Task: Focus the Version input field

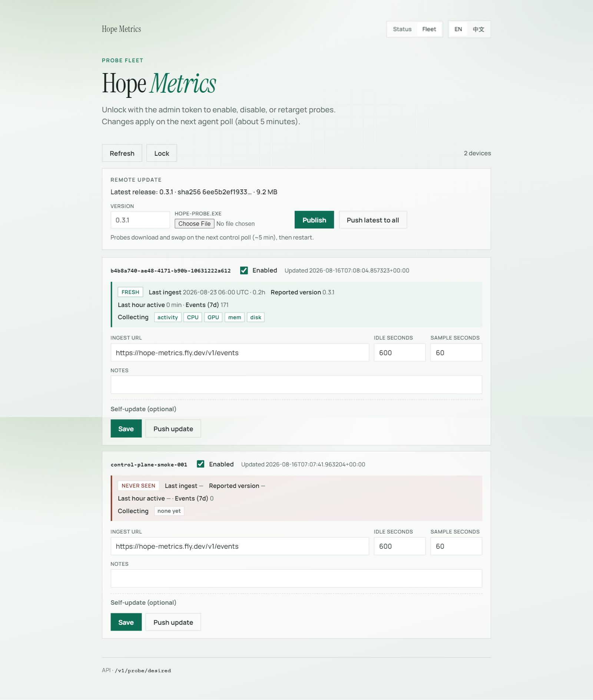Action: [x=140, y=220]
